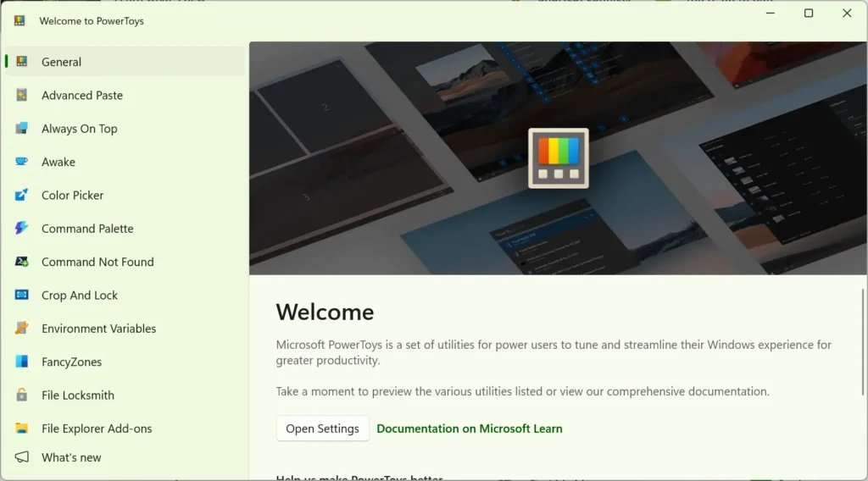Click the Welcome heading text
Viewport: 868px width, 481px height.
(x=325, y=312)
